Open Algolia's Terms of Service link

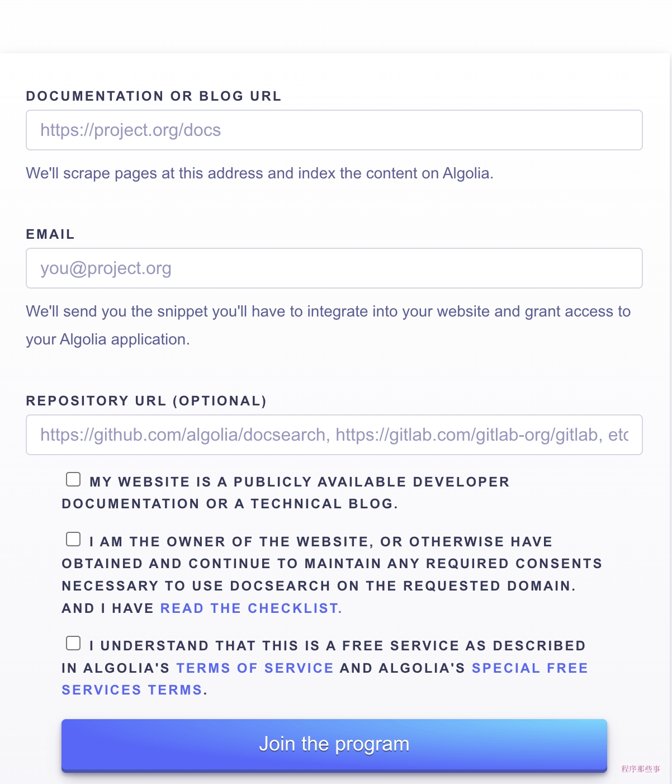pyautogui.click(x=255, y=668)
